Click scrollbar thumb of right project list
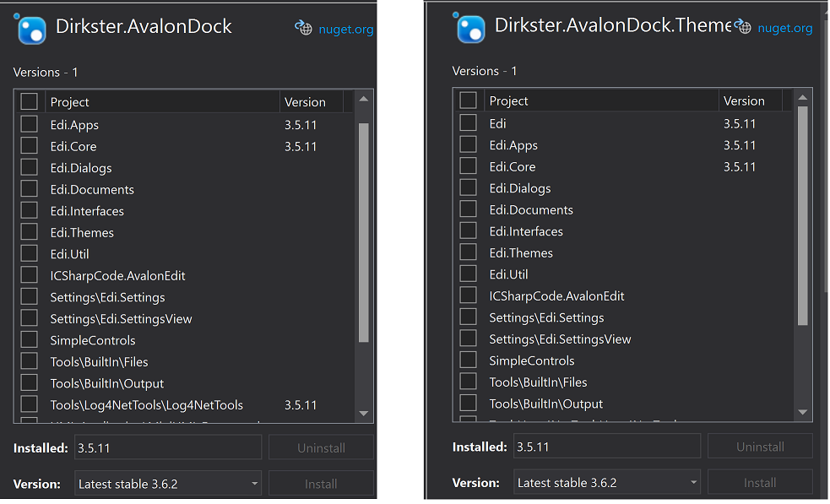Screen dimensions: 830x504 pyautogui.click(x=802, y=216)
